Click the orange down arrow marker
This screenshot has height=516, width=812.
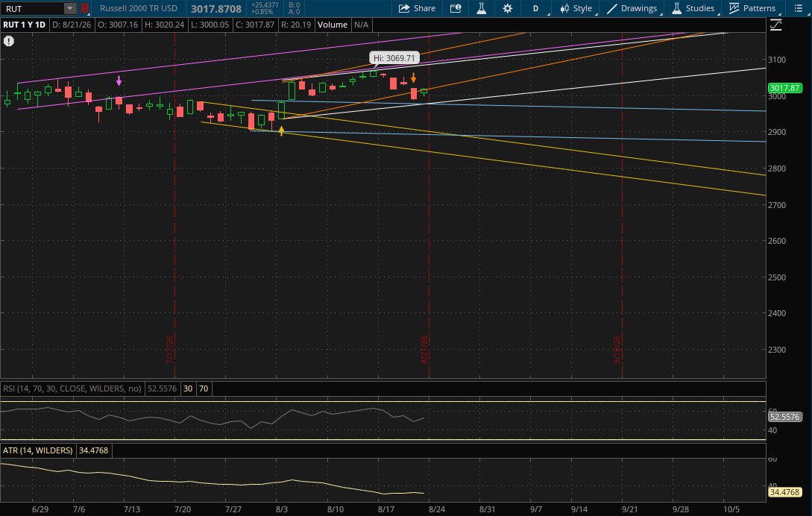click(413, 78)
